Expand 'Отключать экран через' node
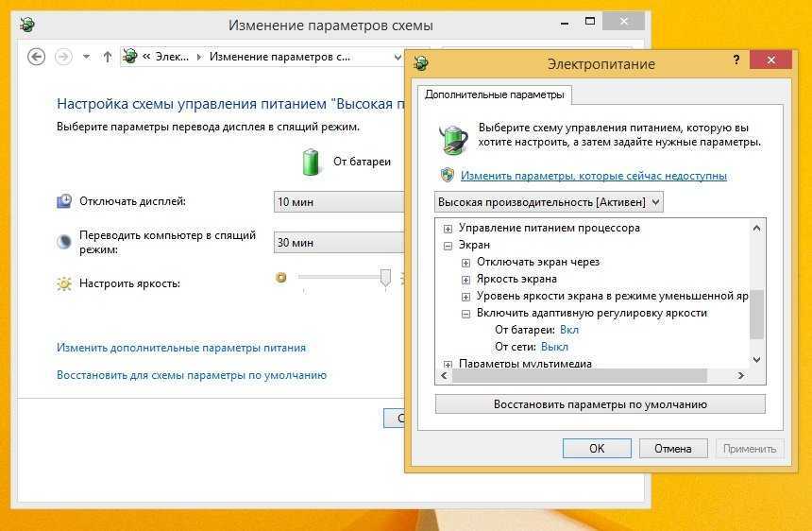The image size is (812, 531). tap(466, 263)
